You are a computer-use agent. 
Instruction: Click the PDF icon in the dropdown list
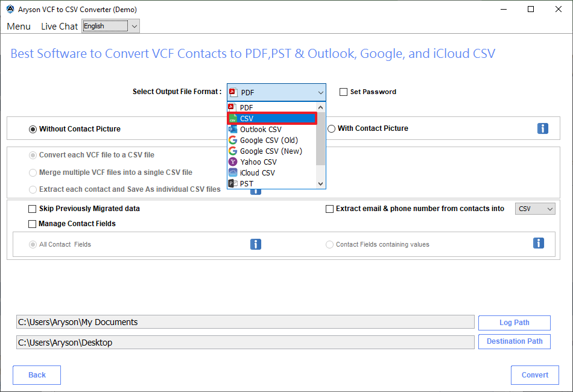click(232, 107)
